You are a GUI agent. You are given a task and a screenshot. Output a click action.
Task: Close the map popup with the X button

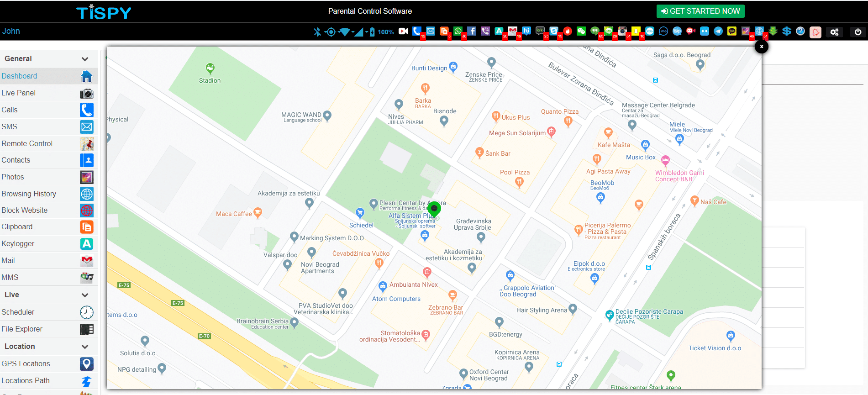(761, 47)
